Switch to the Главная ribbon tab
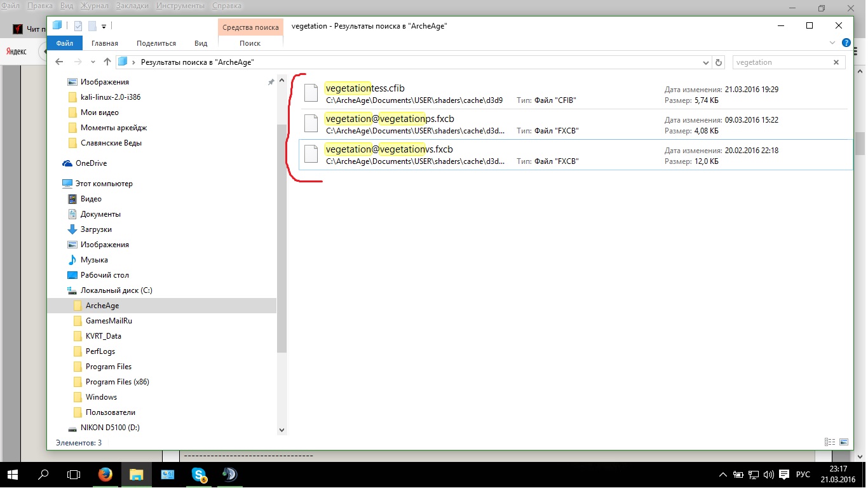This screenshot has height=488, width=868. point(105,43)
